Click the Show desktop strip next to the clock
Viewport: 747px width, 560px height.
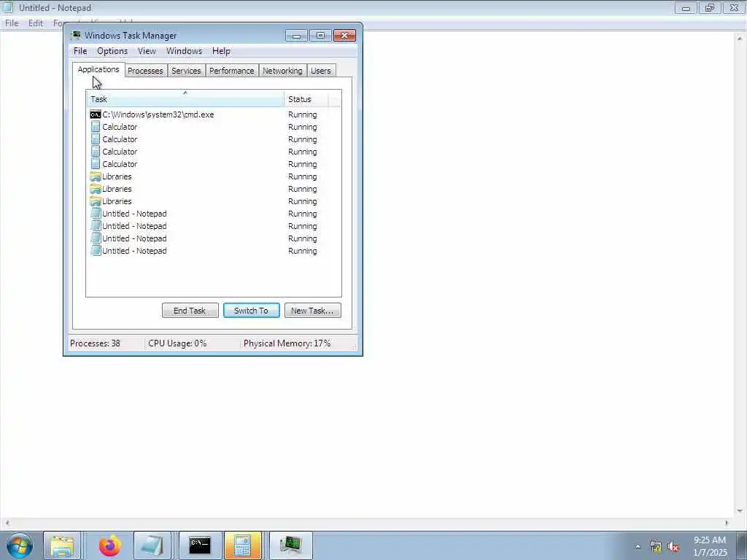[x=742, y=545]
